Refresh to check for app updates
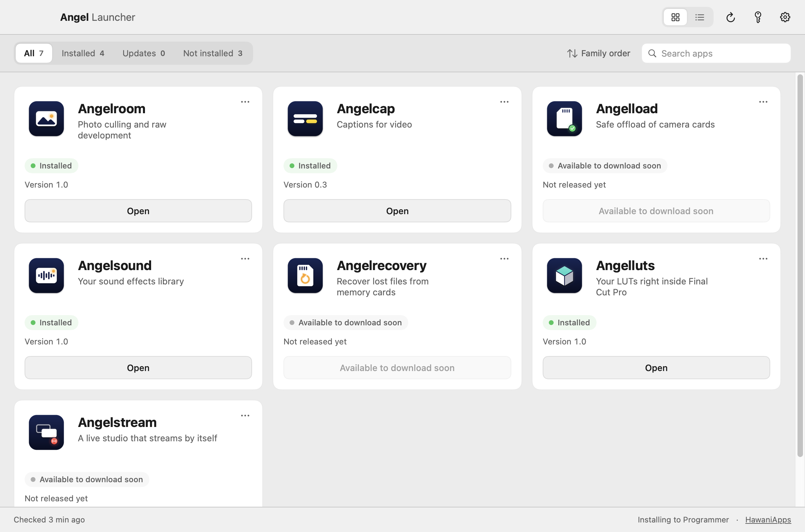The image size is (805, 532). (730, 17)
